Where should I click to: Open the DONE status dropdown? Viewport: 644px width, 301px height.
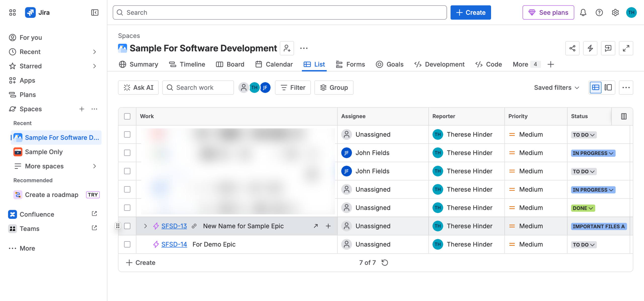tap(583, 208)
